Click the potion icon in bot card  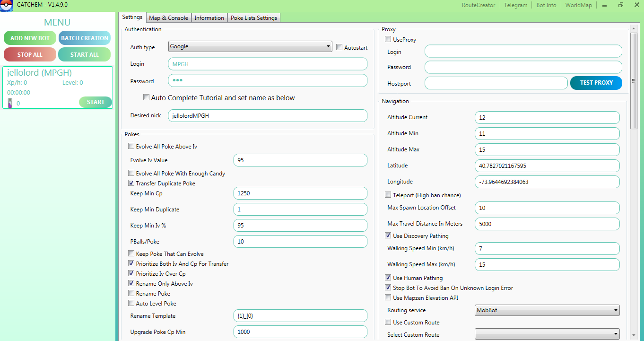click(10, 103)
